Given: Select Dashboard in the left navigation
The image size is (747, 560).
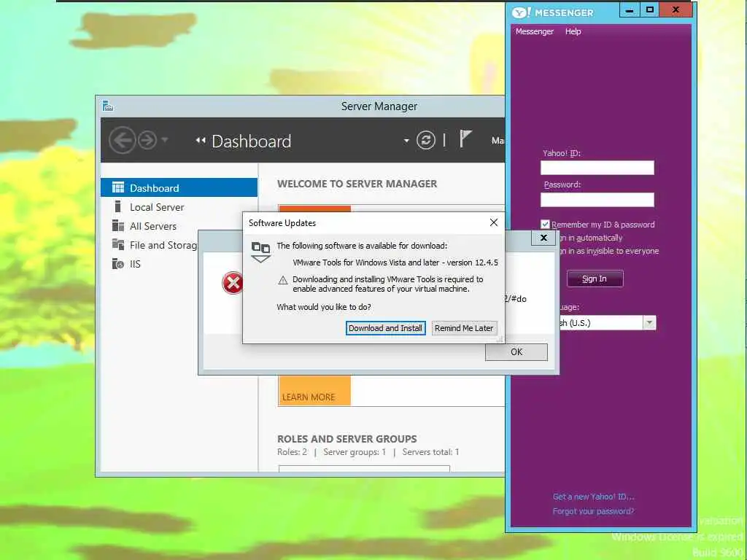Looking at the screenshot, I should [x=179, y=187].
